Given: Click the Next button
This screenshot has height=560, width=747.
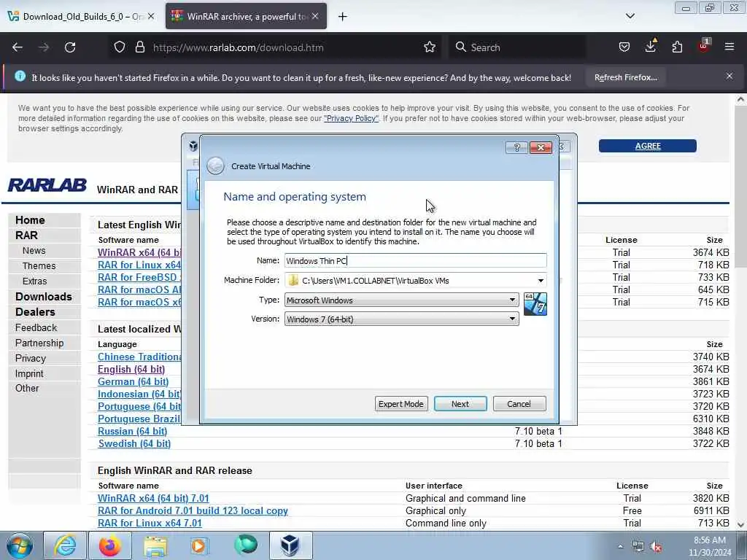Looking at the screenshot, I should pyautogui.click(x=460, y=404).
